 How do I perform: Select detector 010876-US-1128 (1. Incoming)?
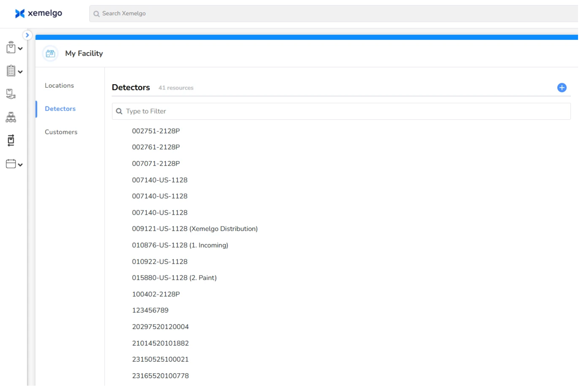[180, 245]
